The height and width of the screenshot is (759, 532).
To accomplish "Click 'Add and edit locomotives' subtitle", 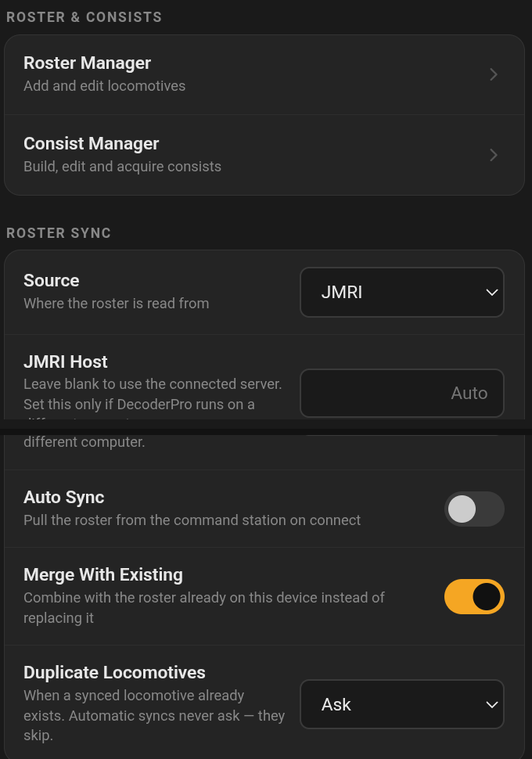I will (x=105, y=85).
